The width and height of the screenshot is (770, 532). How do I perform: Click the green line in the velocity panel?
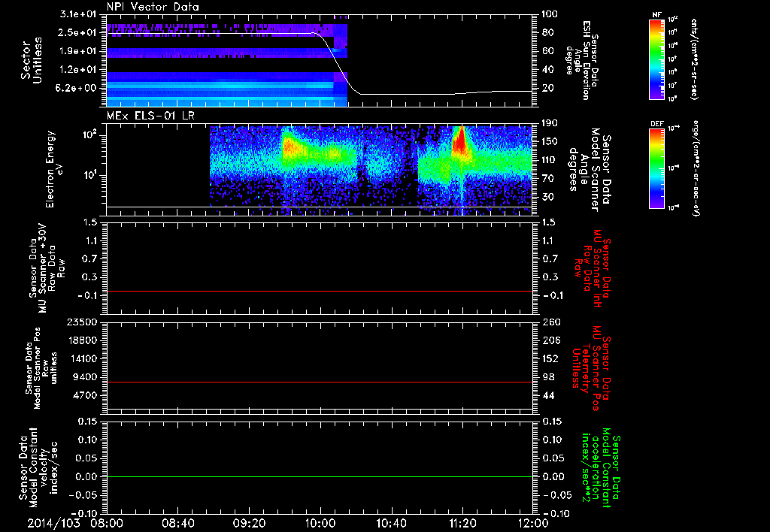[319, 476]
